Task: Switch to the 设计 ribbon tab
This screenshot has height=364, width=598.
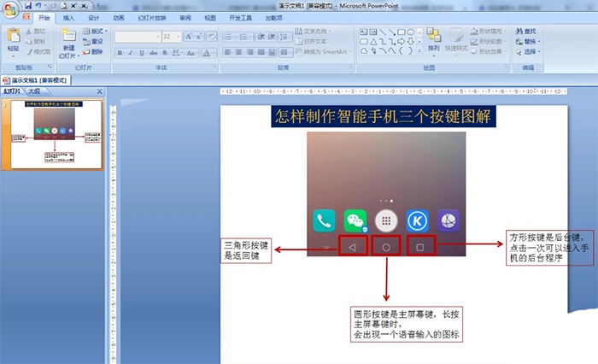Action: 94,18
